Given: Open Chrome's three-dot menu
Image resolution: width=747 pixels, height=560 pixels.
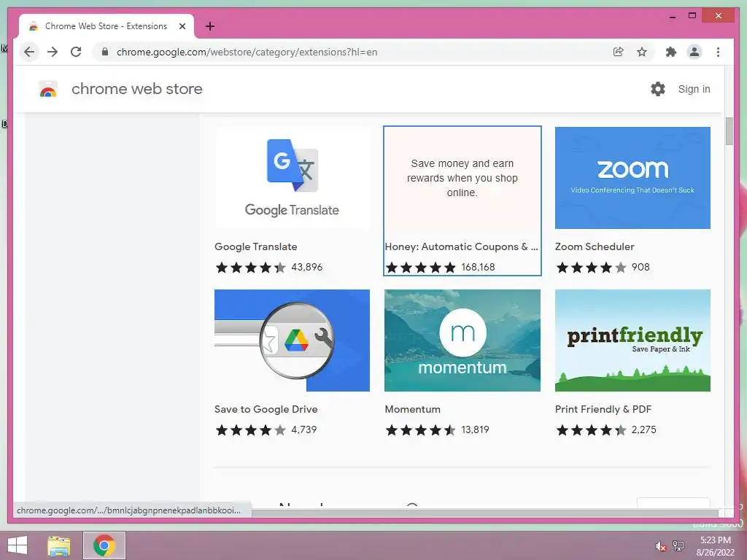Looking at the screenshot, I should pos(718,52).
